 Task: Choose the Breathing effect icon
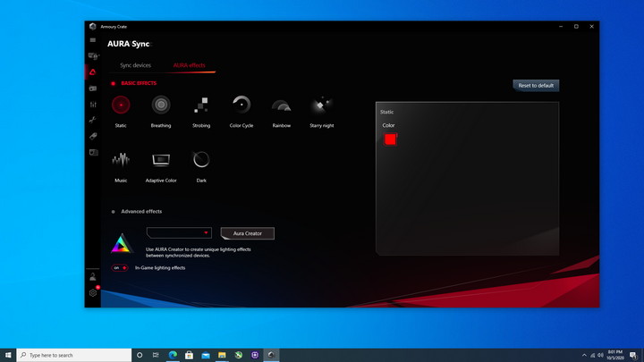click(x=161, y=105)
